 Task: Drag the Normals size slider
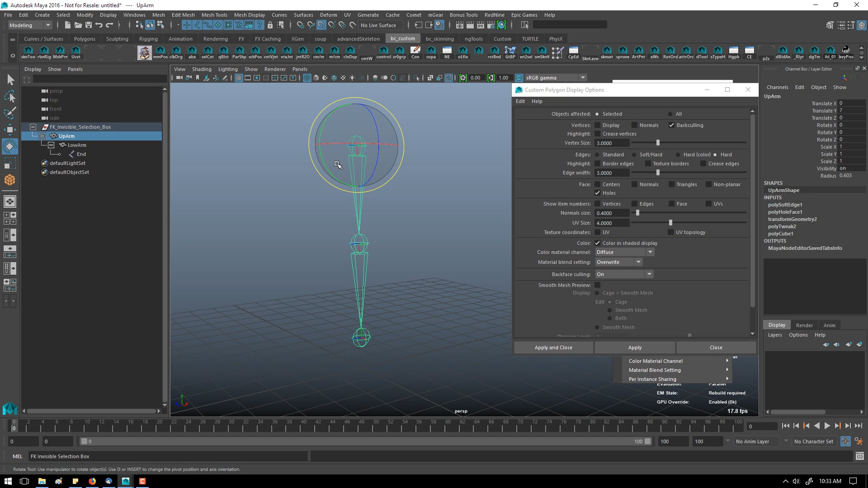(638, 213)
